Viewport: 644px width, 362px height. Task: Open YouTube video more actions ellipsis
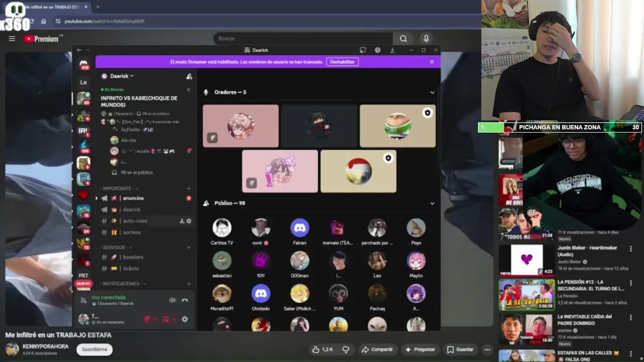tap(487, 349)
